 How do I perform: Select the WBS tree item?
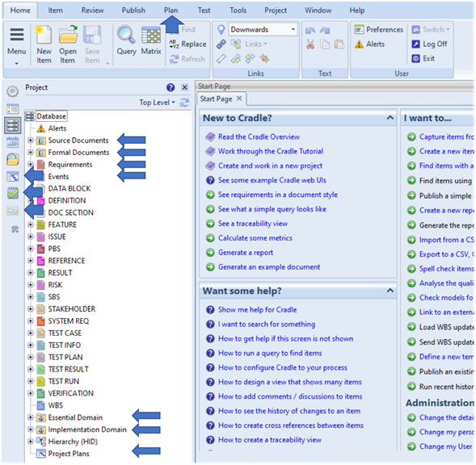point(56,405)
